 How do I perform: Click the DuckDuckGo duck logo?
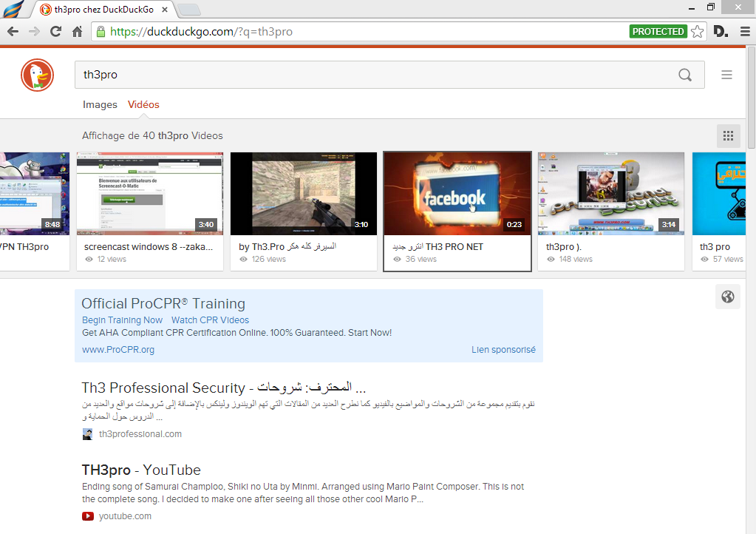(37, 75)
